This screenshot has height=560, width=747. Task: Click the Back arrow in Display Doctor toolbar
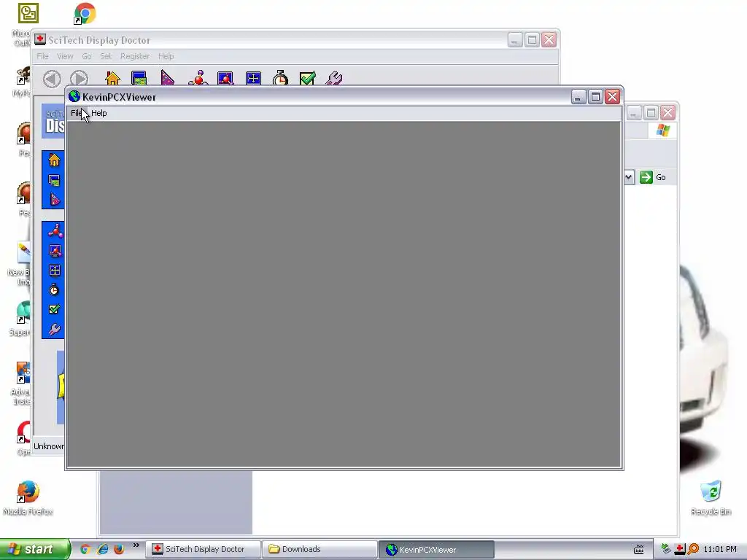52,79
